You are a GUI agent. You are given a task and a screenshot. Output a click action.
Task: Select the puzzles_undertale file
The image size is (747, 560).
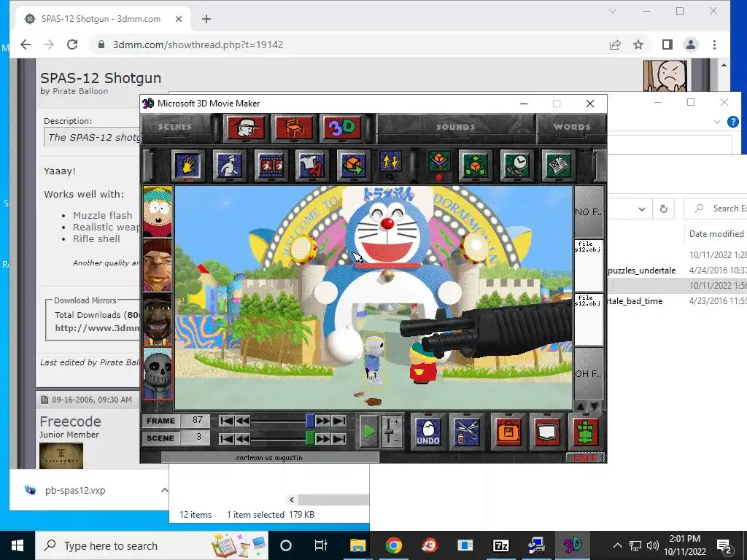pos(641,271)
